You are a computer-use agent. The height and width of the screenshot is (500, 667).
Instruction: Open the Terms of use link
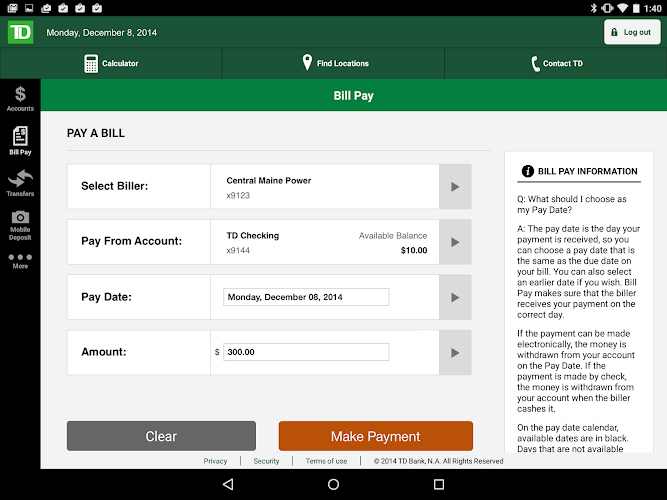point(326,461)
